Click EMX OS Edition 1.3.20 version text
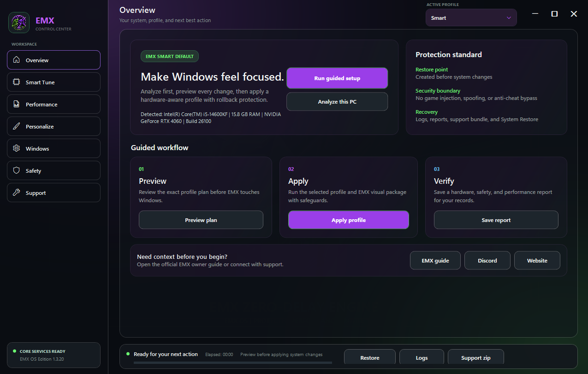This screenshot has width=588, height=374. 42,359
